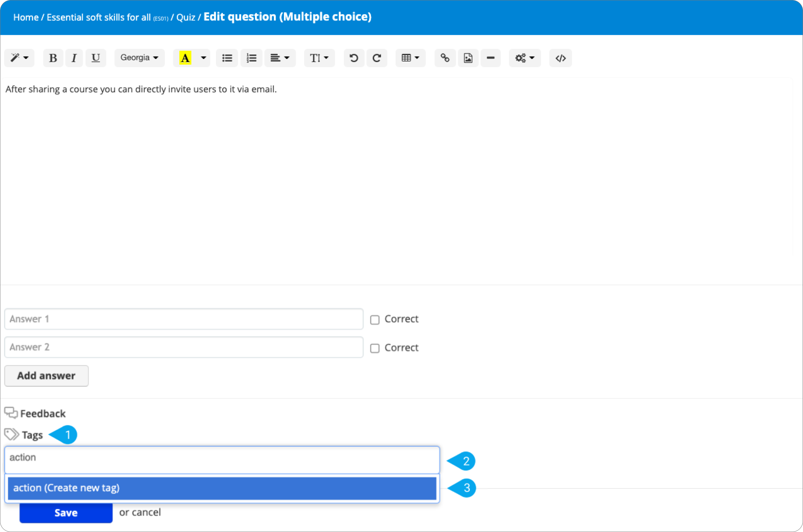This screenshot has width=803, height=532.
Task: Insert a bulleted list
Action: tap(227, 58)
